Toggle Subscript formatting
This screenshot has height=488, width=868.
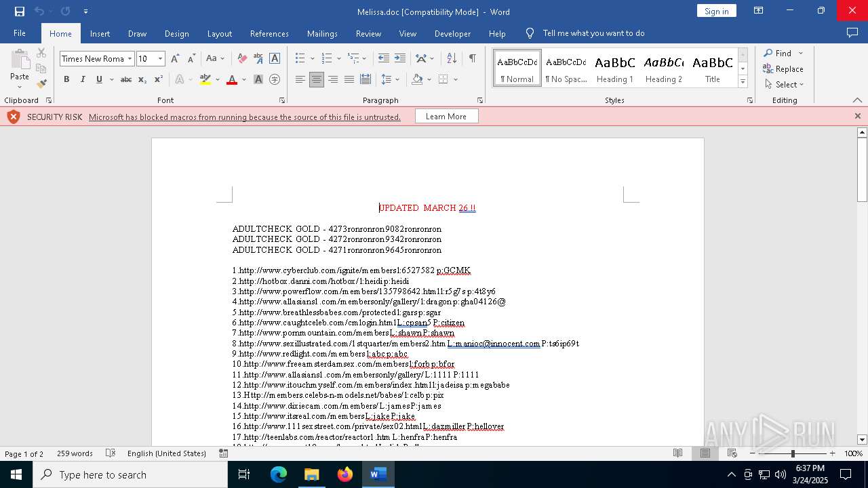tap(142, 79)
